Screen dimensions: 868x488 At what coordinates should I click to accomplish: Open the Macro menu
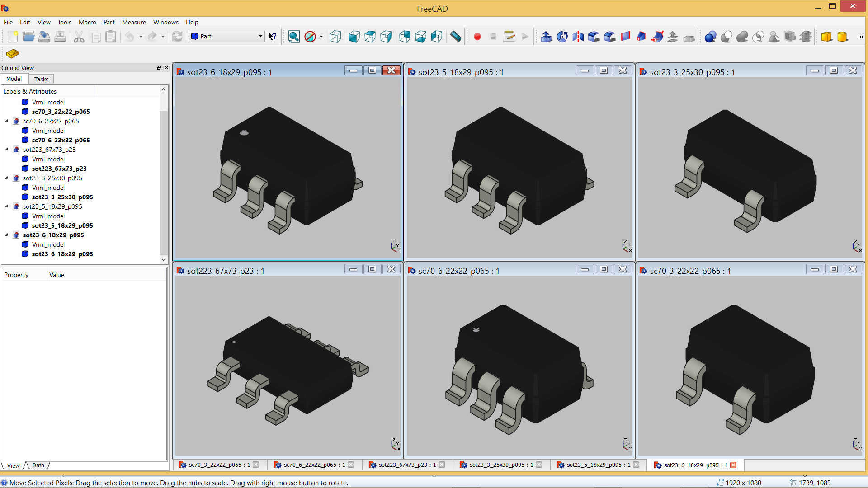click(87, 22)
